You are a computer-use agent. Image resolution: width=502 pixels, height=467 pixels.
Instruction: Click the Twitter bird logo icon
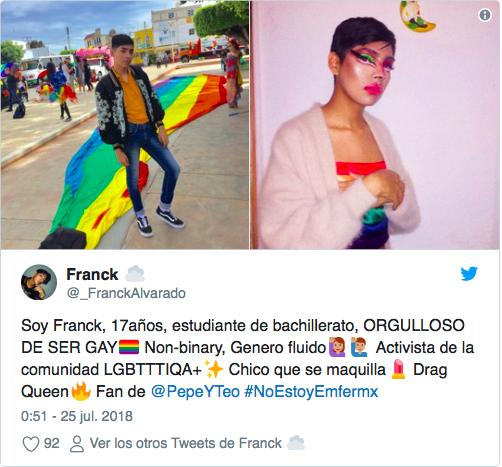point(469,274)
